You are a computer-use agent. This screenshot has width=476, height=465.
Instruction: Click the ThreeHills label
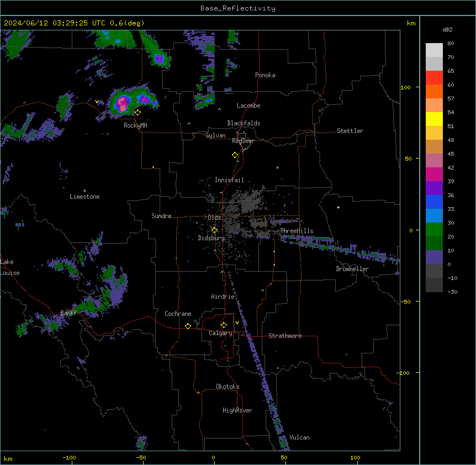[x=297, y=231]
